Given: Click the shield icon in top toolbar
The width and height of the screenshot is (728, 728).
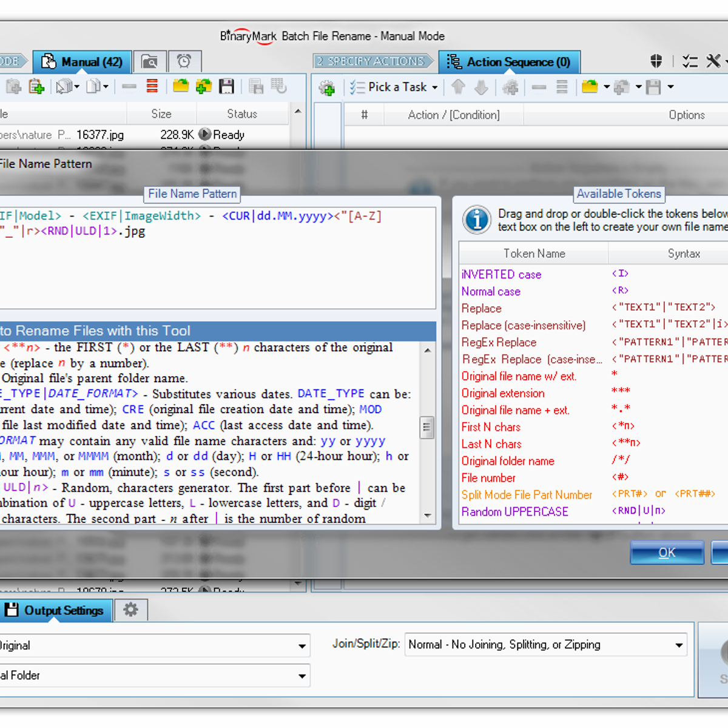Looking at the screenshot, I should coord(656,61).
